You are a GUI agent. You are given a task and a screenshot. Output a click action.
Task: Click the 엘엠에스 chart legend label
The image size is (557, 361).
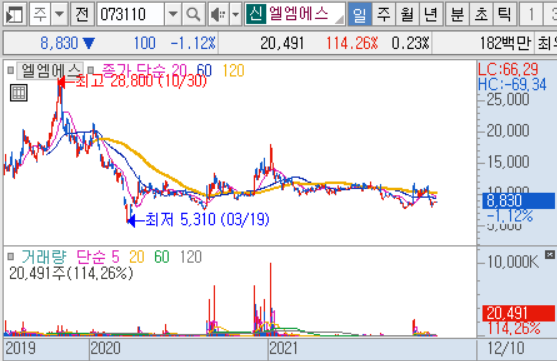coord(50,71)
